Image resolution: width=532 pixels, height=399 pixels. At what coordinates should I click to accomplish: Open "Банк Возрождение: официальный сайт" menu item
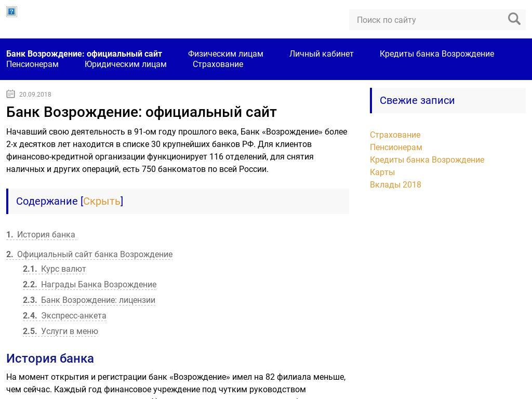pyautogui.click(x=84, y=54)
